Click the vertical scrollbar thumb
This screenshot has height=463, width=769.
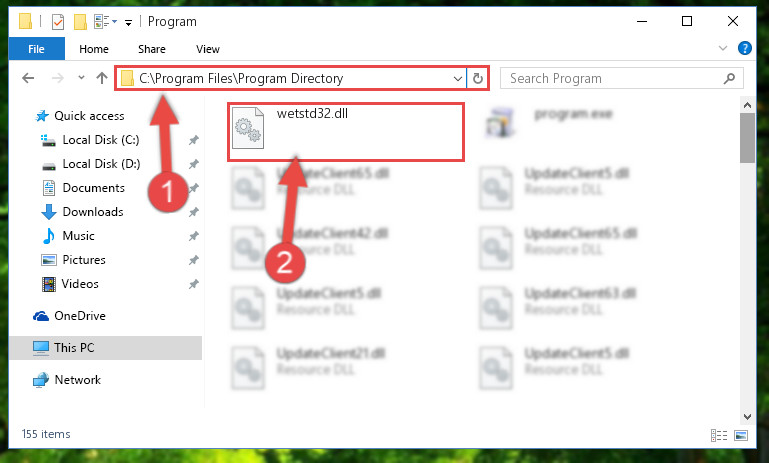point(747,138)
